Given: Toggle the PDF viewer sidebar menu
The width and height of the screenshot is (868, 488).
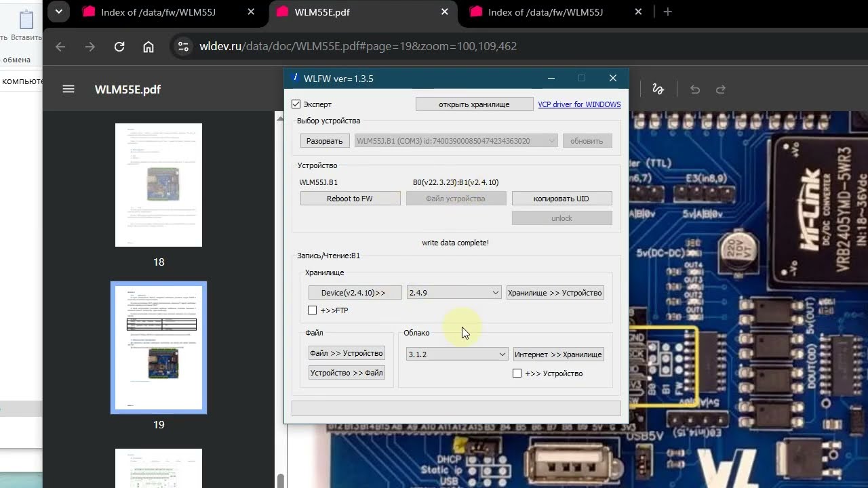Looking at the screenshot, I should click(x=68, y=89).
